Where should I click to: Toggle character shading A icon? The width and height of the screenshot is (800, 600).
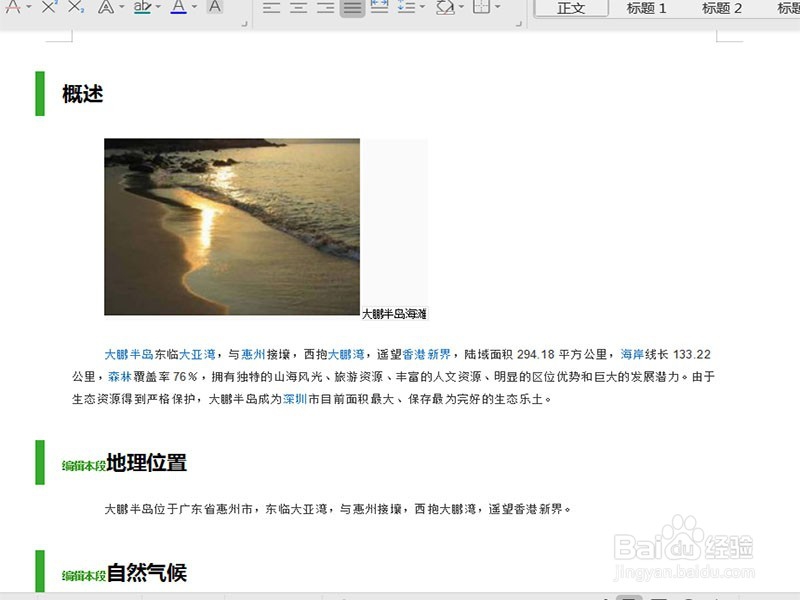[x=215, y=7]
